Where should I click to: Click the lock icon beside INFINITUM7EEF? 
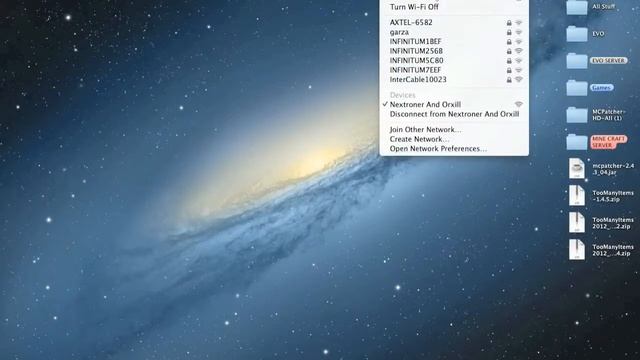pyautogui.click(x=509, y=71)
